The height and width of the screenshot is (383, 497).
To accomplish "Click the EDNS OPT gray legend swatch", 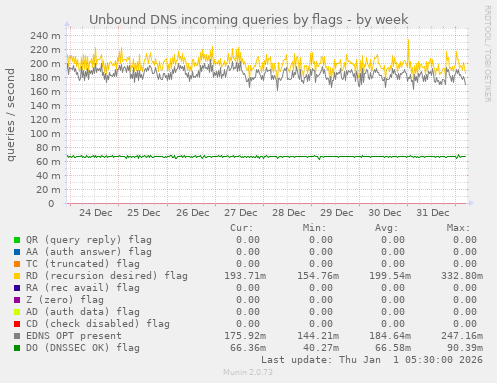I will (17, 336).
